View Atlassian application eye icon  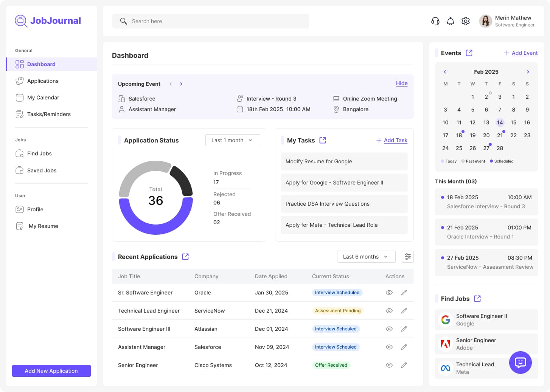tap(389, 329)
